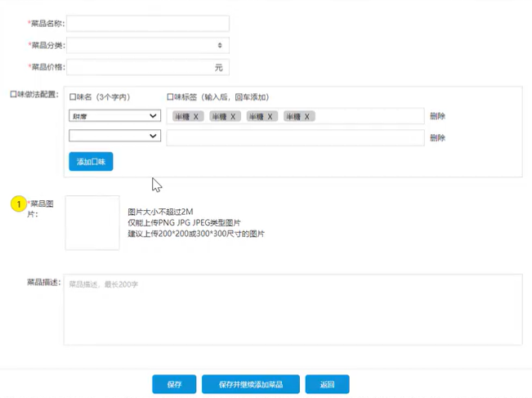Click the 口味名（3个字内） column header
532x398 pixels.
pyautogui.click(x=100, y=97)
